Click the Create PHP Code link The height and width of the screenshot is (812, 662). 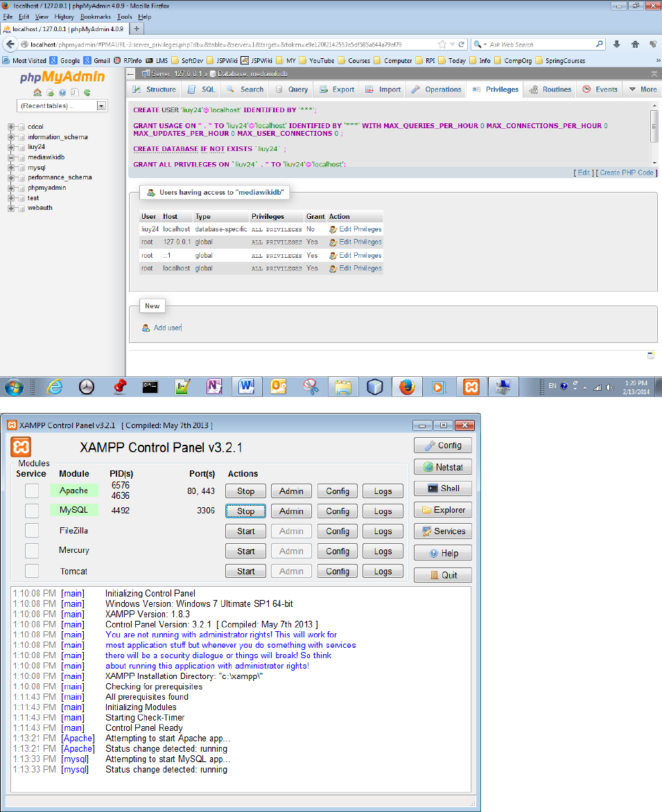point(627,173)
